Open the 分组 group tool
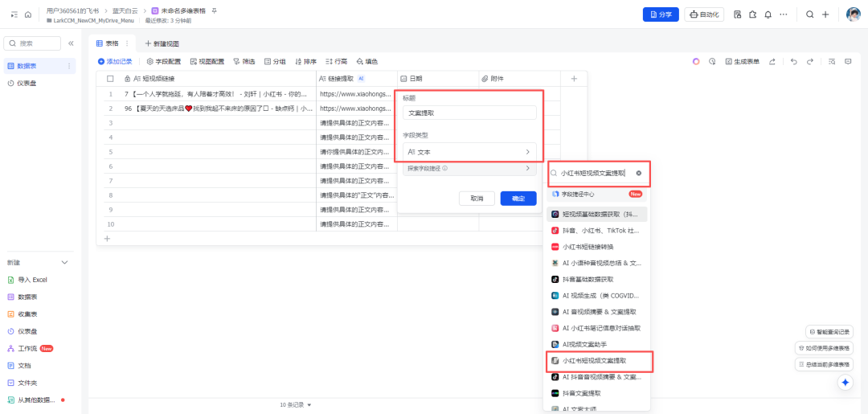Viewport: 868px width, 414px height. click(275, 61)
